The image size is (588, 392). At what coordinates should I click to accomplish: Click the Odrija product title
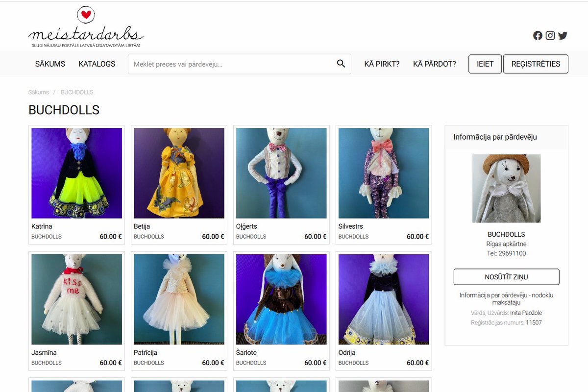(347, 352)
